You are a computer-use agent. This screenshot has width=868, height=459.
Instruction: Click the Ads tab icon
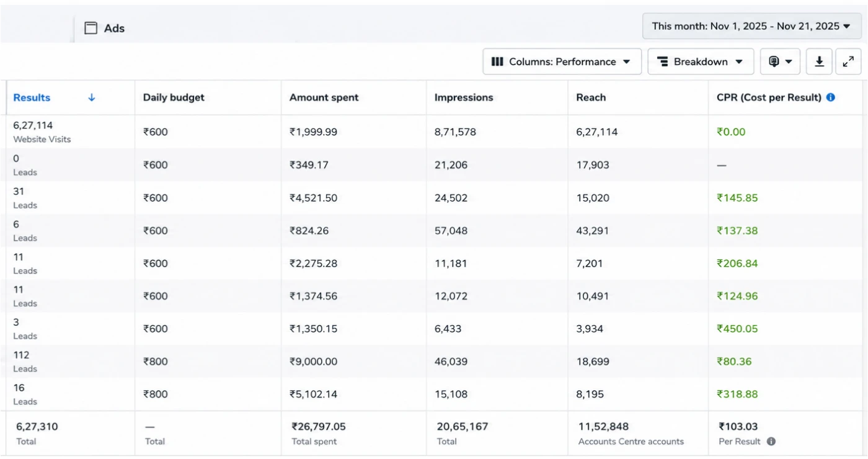pyautogui.click(x=91, y=28)
